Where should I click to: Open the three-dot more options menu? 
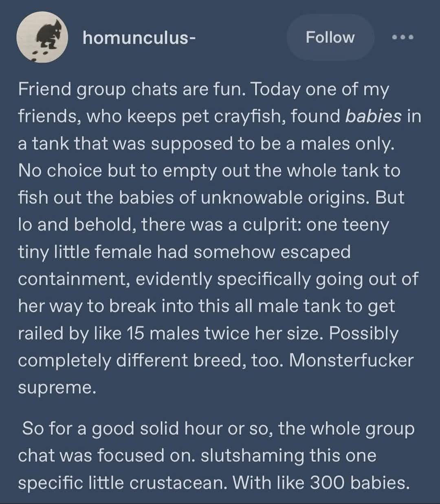pos(403,37)
